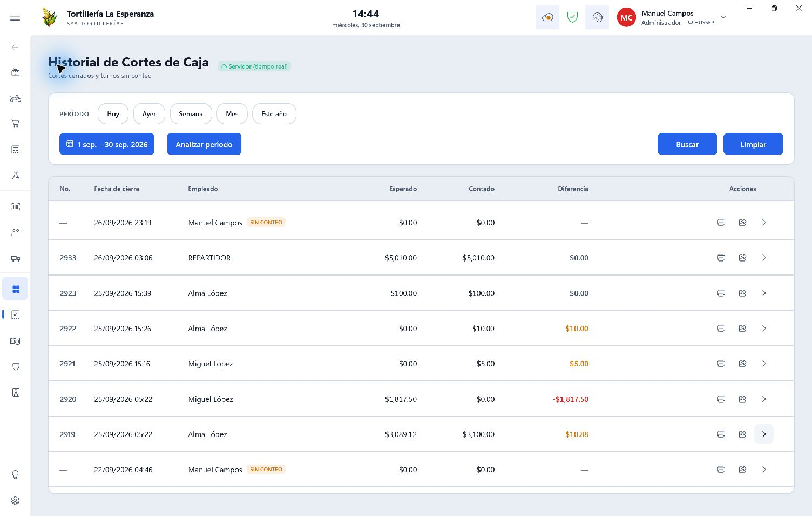
Task: Open the motorcycle delivery sidebar icon
Action: click(15, 98)
